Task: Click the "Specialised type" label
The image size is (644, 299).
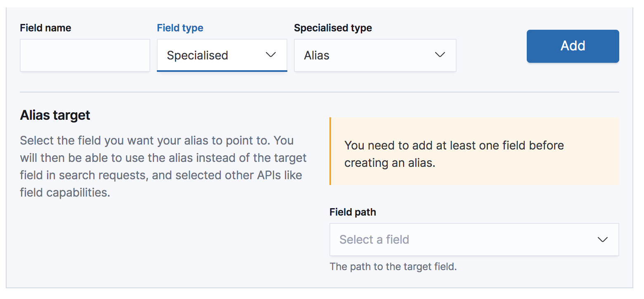Action: click(x=333, y=28)
